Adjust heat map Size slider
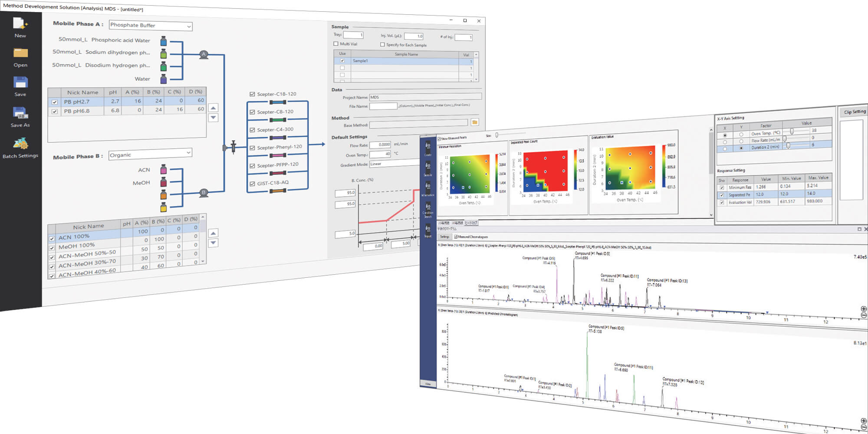Screen dimensions: 868x434 coord(497,135)
